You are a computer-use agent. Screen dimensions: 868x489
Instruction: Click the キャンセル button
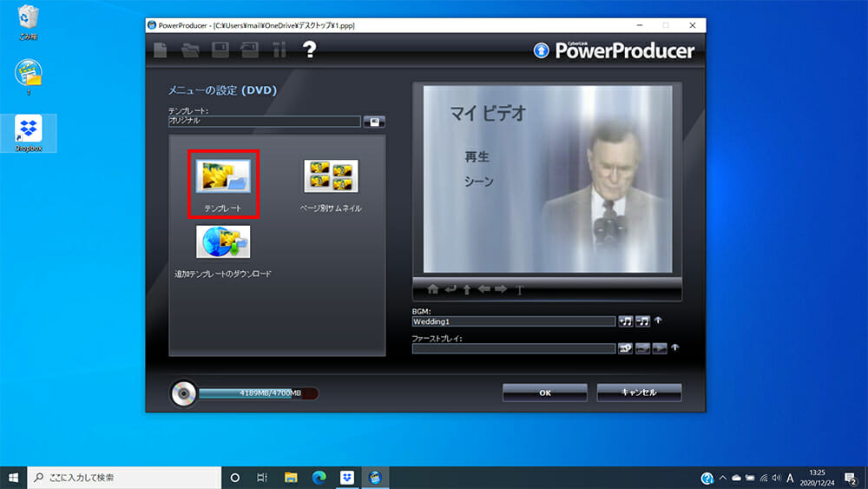(639, 393)
